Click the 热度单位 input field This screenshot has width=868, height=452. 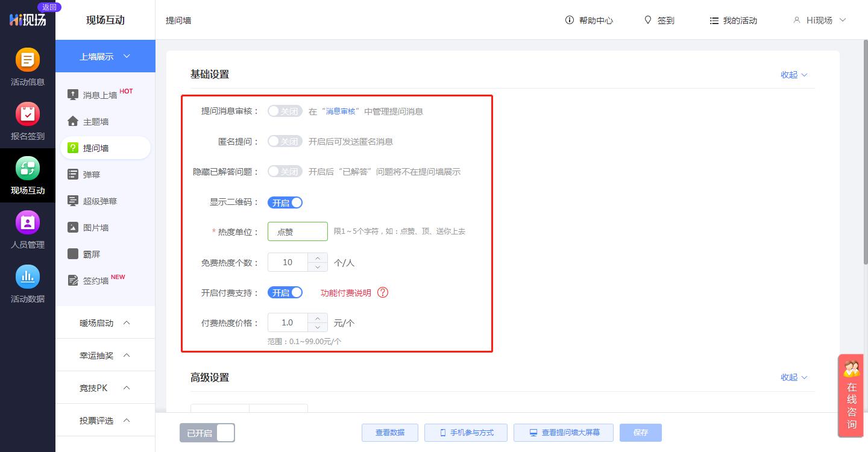tap(297, 231)
